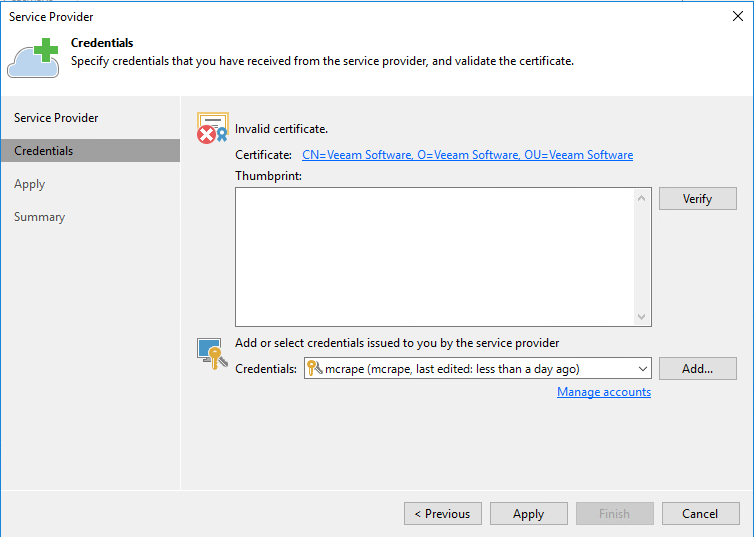Select the Credentials step in sidebar

(x=44, y=151)
